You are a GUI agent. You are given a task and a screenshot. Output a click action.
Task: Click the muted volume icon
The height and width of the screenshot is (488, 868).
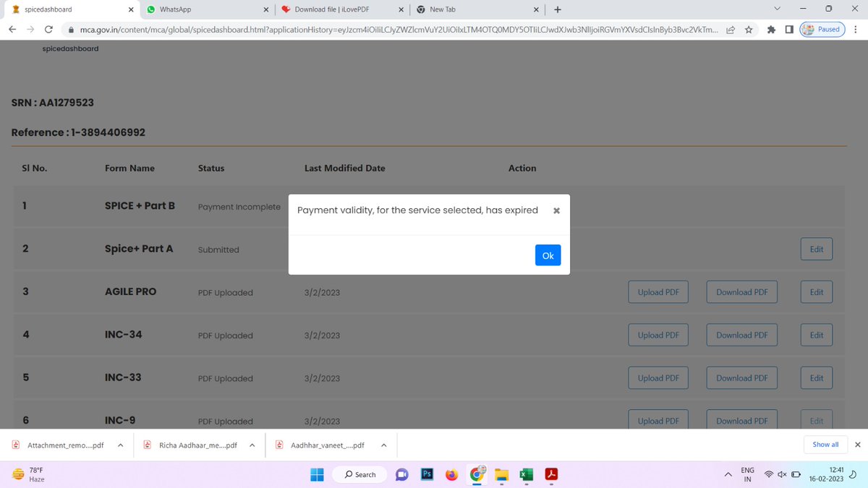tap(783, 474)
